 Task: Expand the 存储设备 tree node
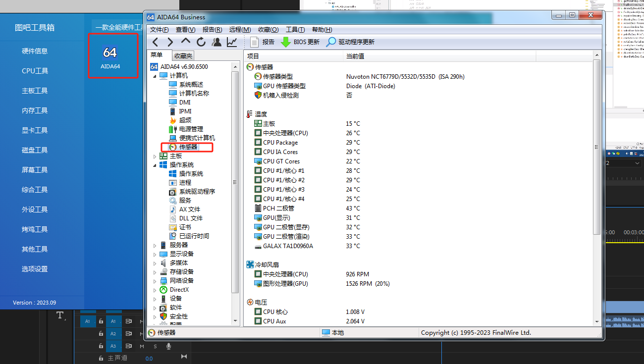(155, 272)
